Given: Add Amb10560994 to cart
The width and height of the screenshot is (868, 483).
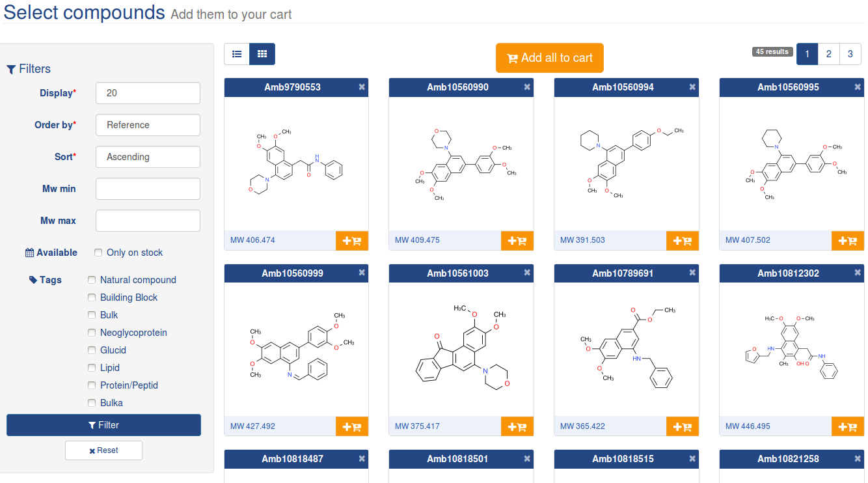Looking at the screenshot, I should click(x=683, y=240).
